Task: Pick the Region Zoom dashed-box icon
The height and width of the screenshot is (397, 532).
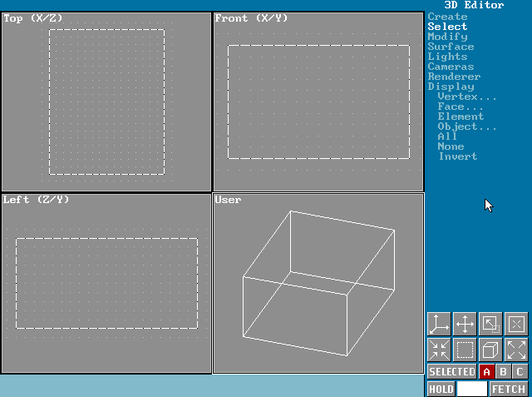Action: coord(465,350)
